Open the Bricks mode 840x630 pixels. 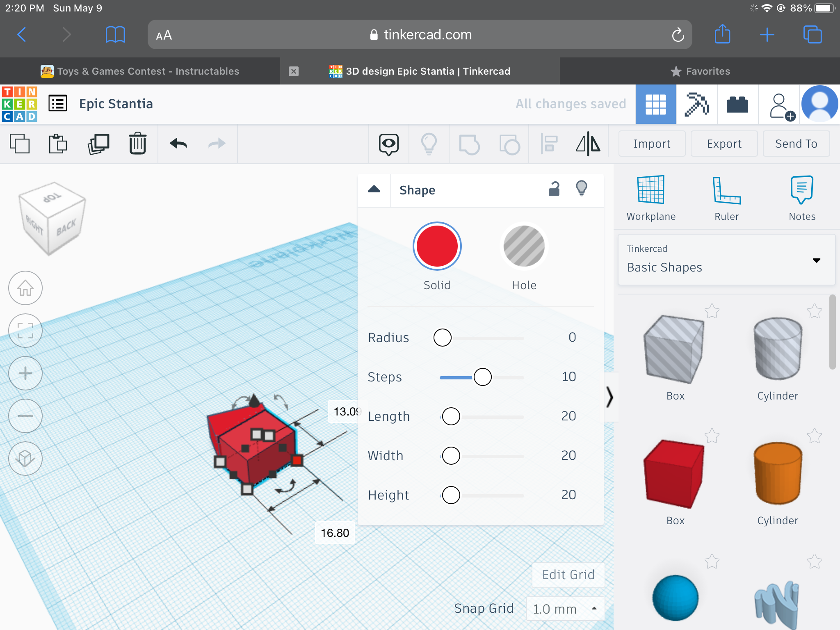coord(737,104)
